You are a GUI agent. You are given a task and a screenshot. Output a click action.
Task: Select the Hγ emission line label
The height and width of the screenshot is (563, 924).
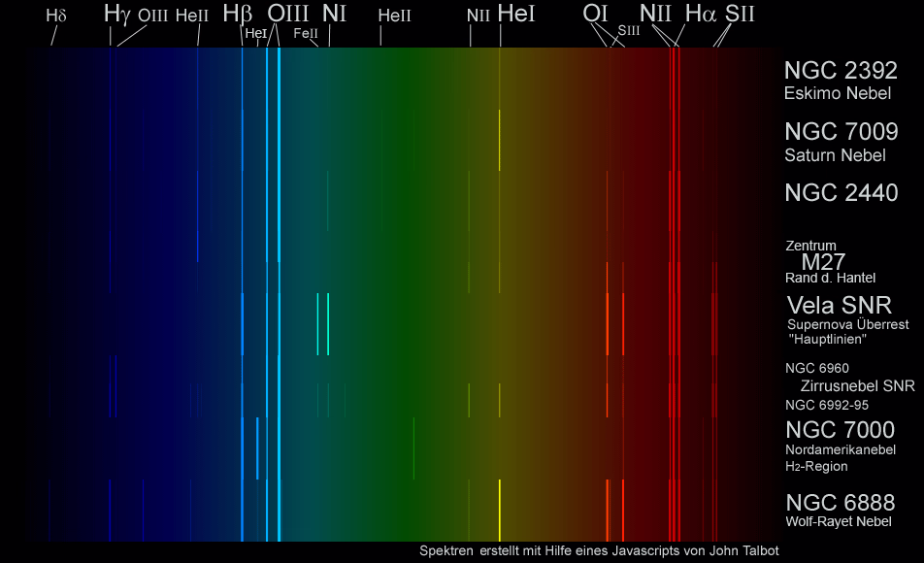(116, 14)
